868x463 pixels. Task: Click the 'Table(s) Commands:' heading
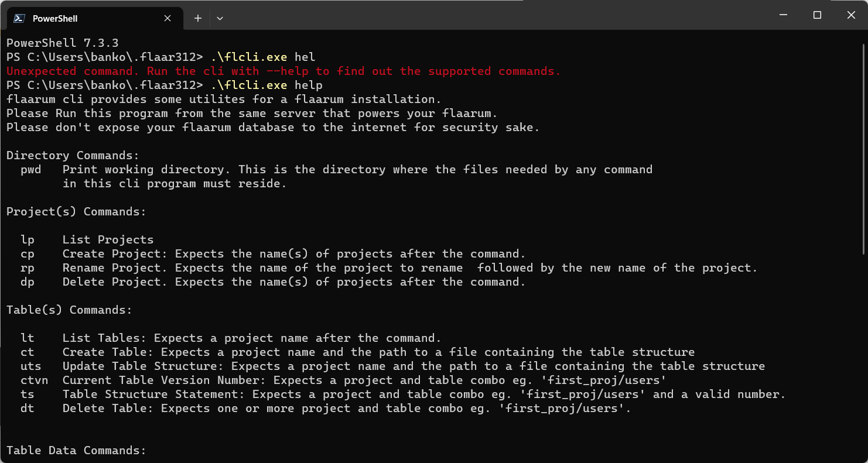(x=69, y=310)
